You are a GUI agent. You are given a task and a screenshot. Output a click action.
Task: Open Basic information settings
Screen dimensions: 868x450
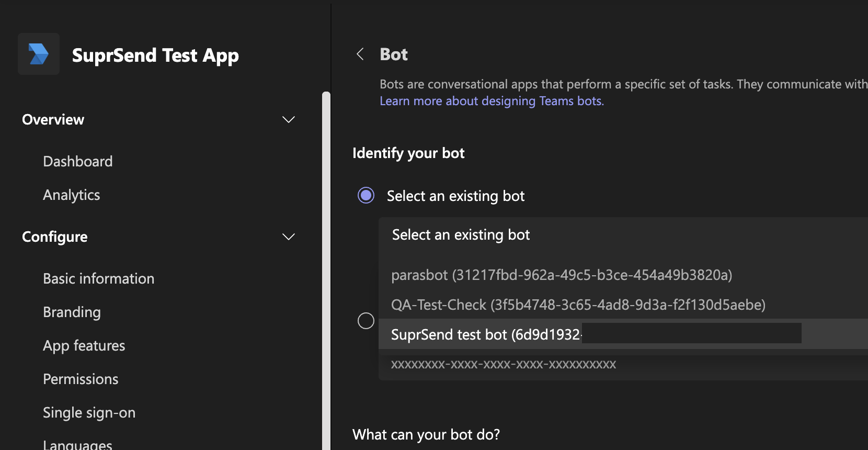click(x=99, y=278)
